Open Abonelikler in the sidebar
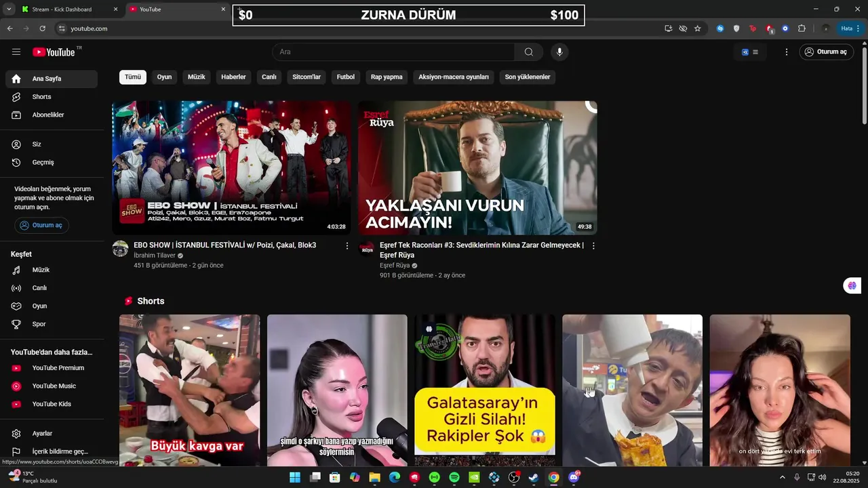 pyautogui.click(x=52, y=115)
